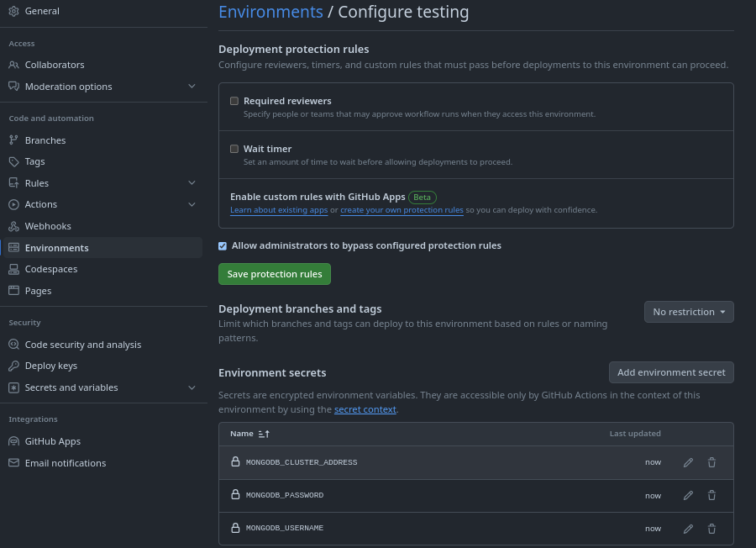
Task: Click the Webhooks icon in sidebar
Action: click(x=13, y=226)
